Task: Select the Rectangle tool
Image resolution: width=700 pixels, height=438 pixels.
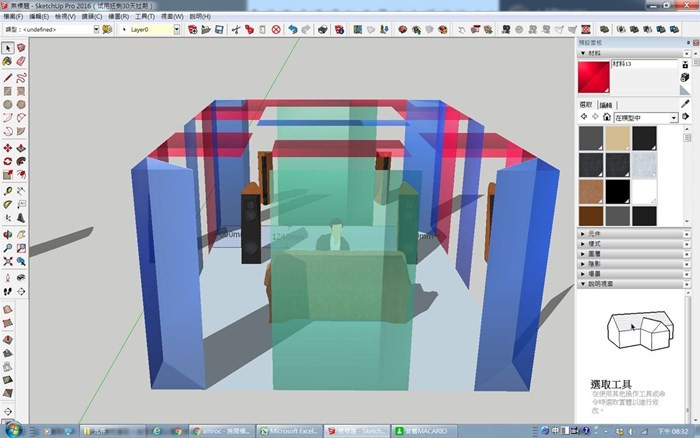Action: click(8, 92)
